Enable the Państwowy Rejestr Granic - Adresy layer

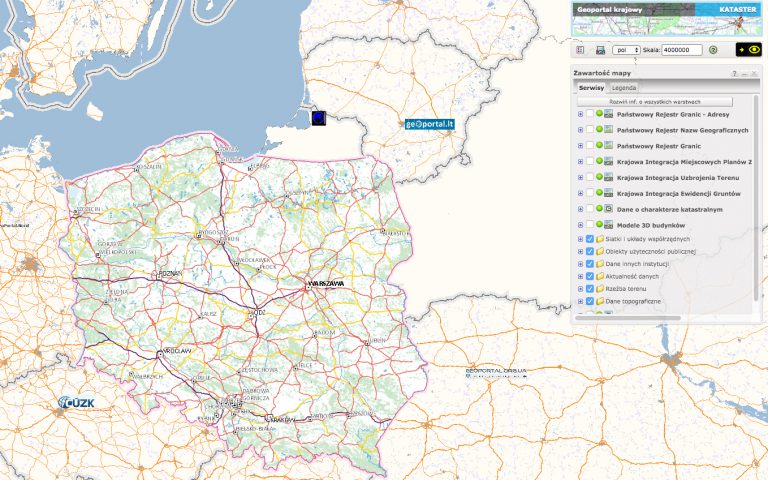pyautogui.click(x=589, y=114)
